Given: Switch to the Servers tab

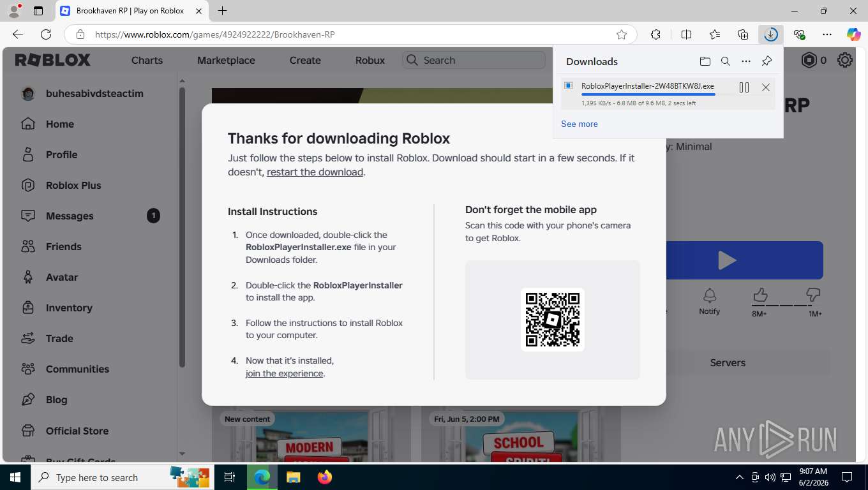Looking at the screenshot, I should click(x=728, y=362).
